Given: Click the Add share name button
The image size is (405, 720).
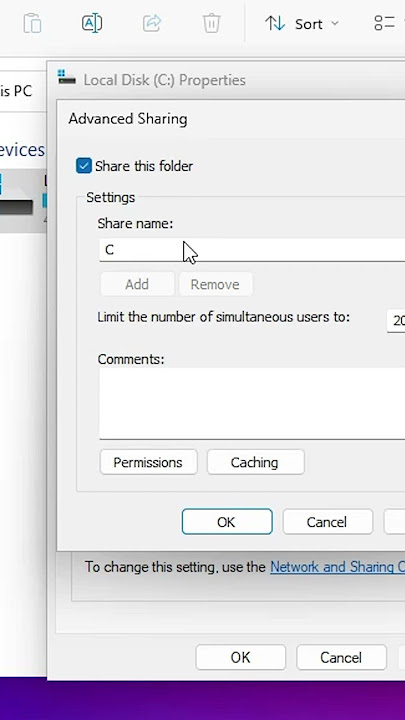Looking at the screenshot, I should coord(137,284).
